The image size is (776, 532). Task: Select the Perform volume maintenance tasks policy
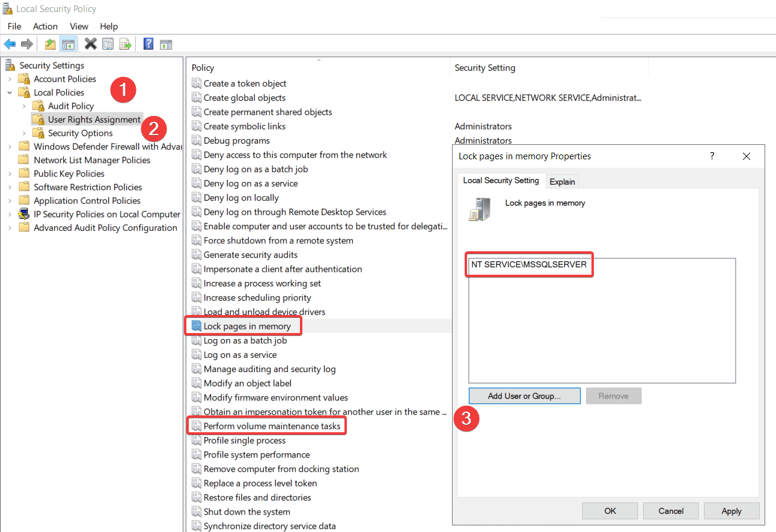272,426
